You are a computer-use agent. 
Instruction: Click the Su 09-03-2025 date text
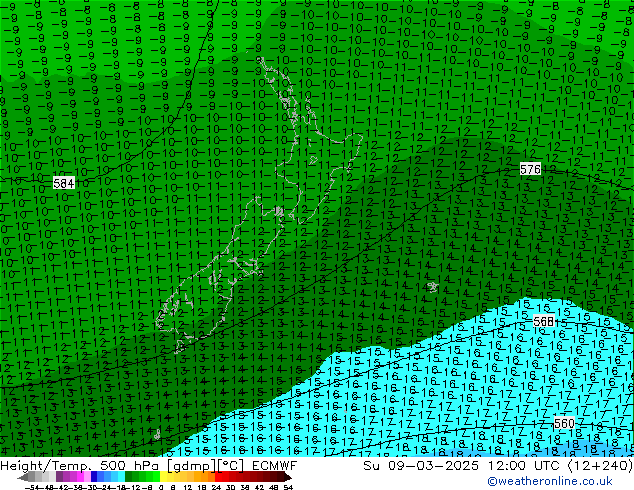point(421,466)
